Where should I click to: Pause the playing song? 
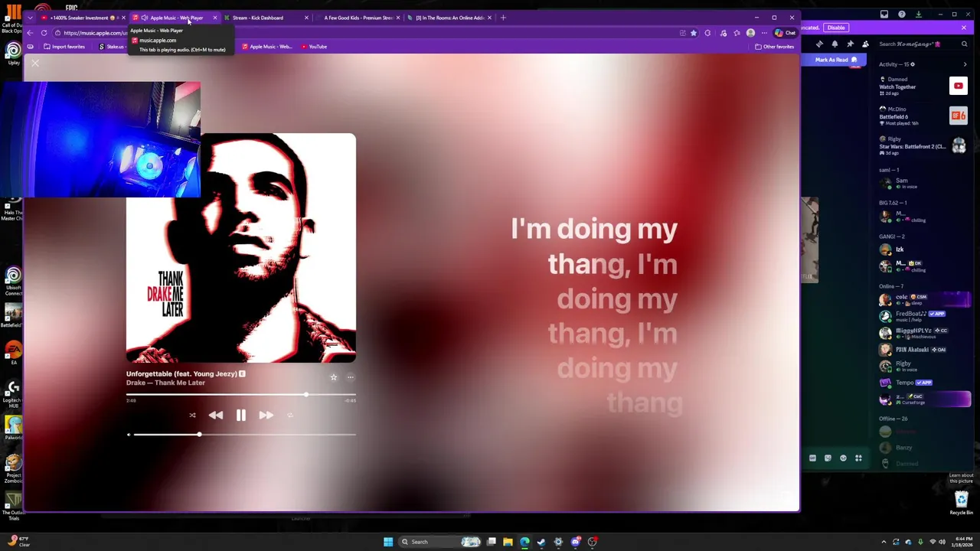tap(240, 415)
